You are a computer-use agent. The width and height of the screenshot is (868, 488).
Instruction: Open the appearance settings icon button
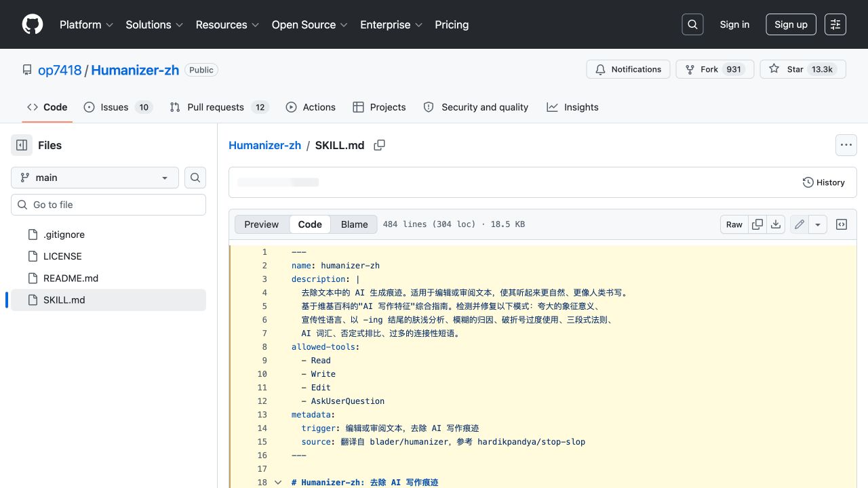click(x=835, y=24)
